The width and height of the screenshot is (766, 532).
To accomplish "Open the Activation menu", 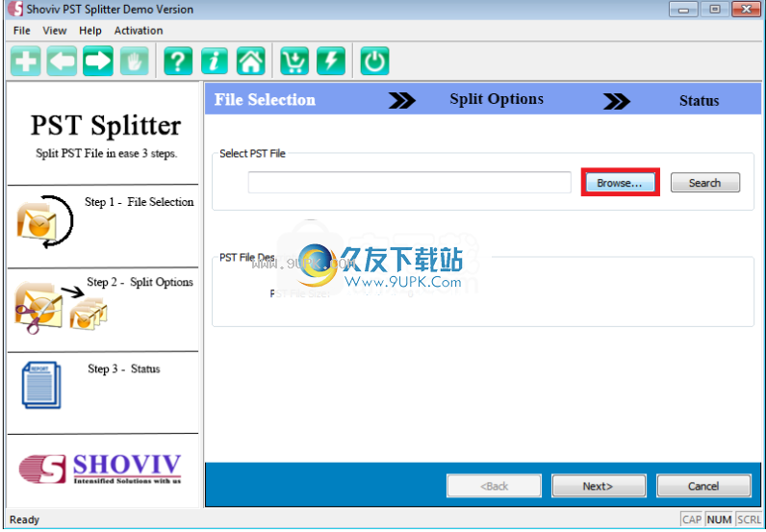I will pyautogui.click(x=139, y=30).
